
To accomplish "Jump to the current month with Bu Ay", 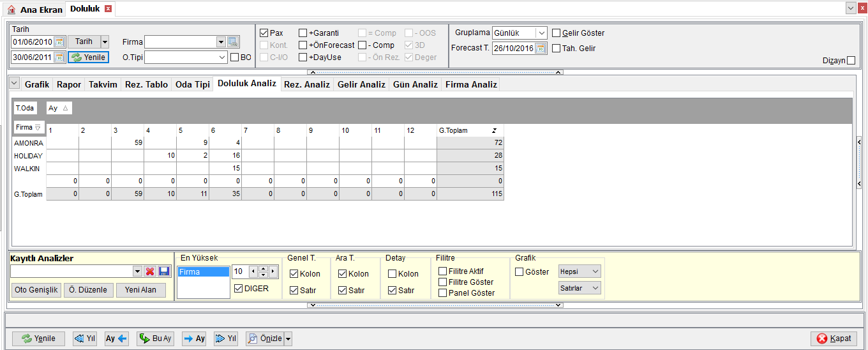I will tap(156, 339).
